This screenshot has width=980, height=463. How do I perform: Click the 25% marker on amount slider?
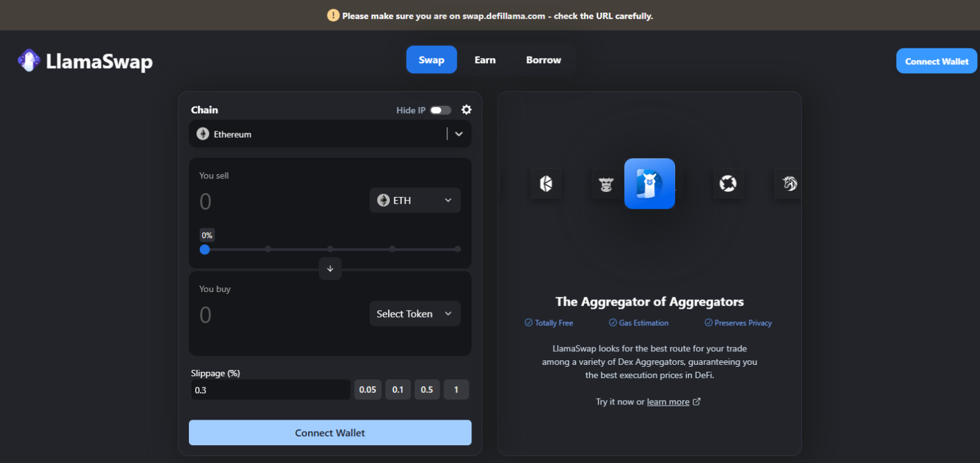tap(268, 249)
